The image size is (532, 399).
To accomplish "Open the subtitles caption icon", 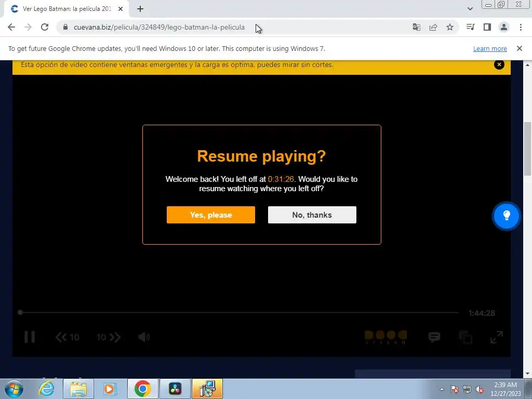I will [x=434, y=337].
